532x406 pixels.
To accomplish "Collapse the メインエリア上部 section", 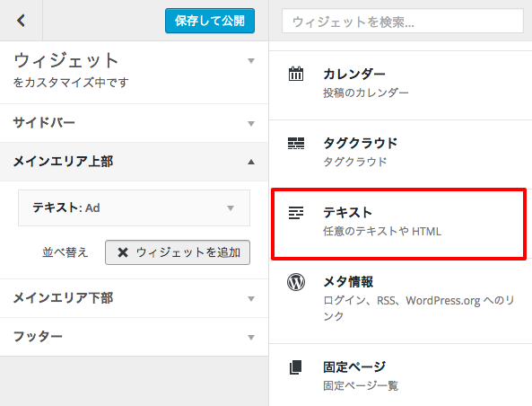I will [134, 162].
